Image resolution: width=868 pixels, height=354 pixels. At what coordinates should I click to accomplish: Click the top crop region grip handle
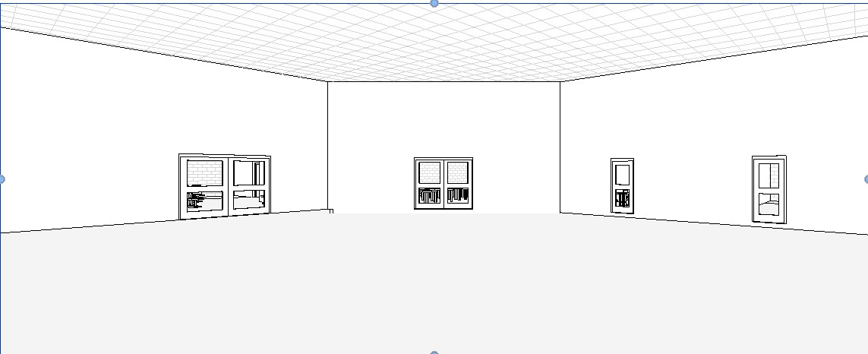(x=434, y=3)
